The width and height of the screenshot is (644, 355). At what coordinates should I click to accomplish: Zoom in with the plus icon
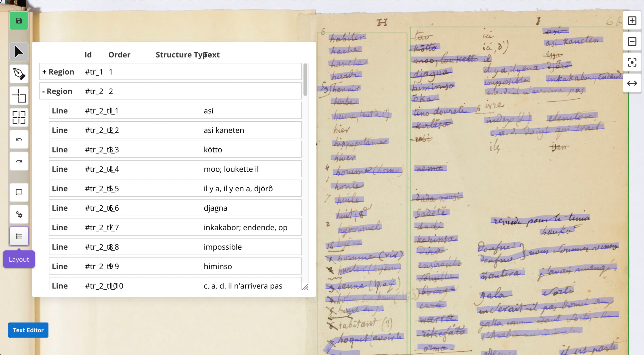[632, 21]
